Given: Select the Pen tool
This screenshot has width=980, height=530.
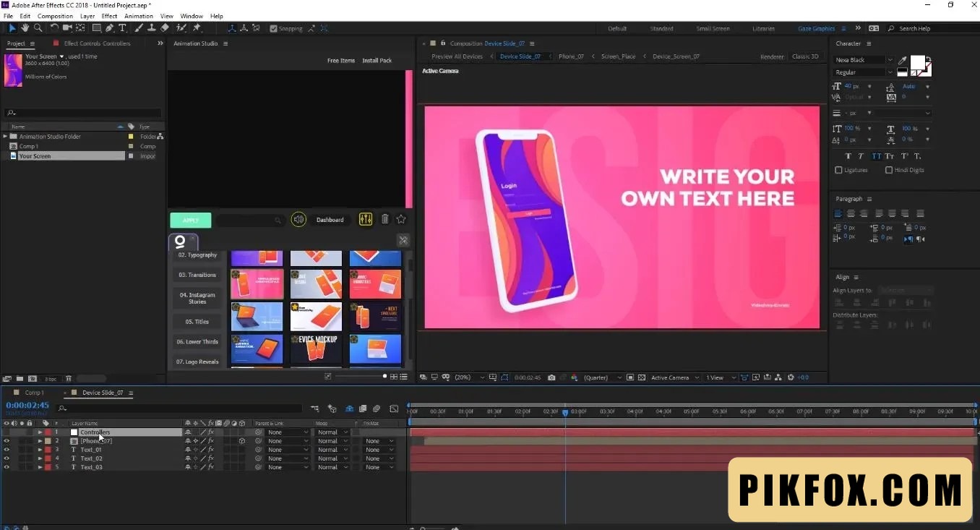Looking at the screenshot, I should point(110,28).
